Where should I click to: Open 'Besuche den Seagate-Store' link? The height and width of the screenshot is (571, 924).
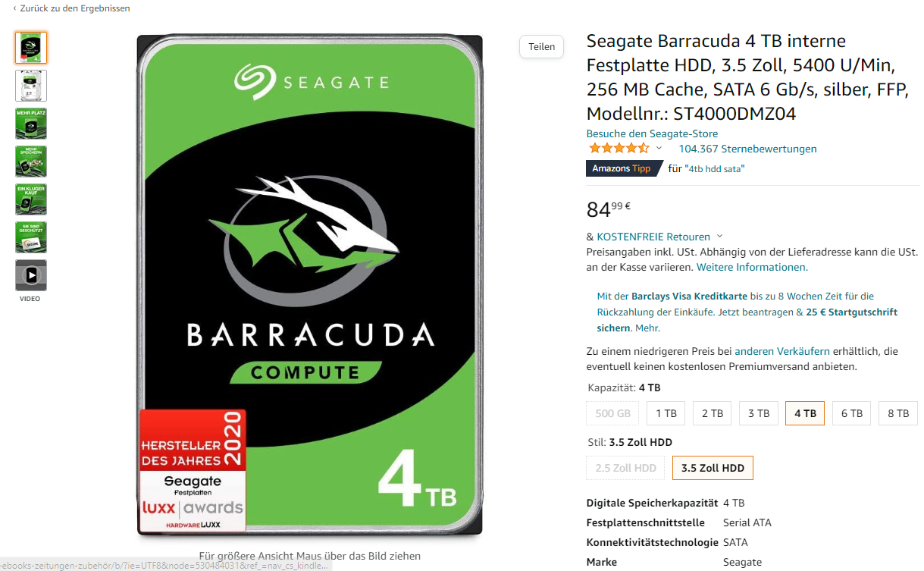(652, 133)
